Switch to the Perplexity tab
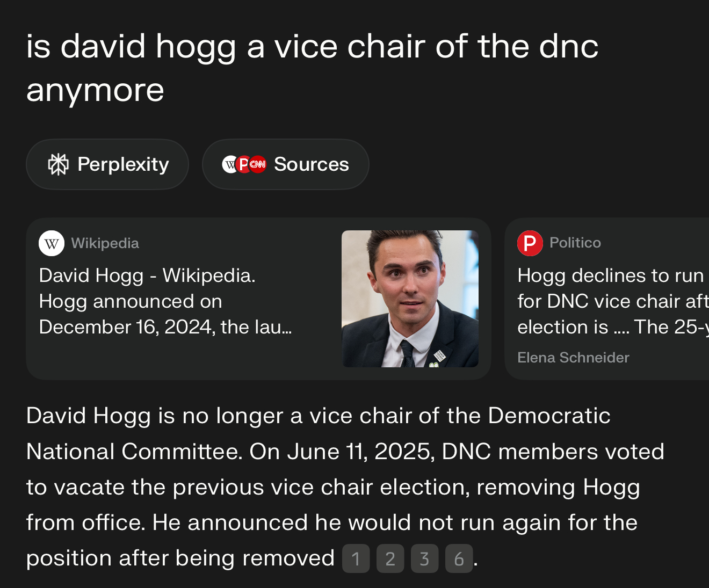Viewport: 709px width, 588px height. pos(107,164)
